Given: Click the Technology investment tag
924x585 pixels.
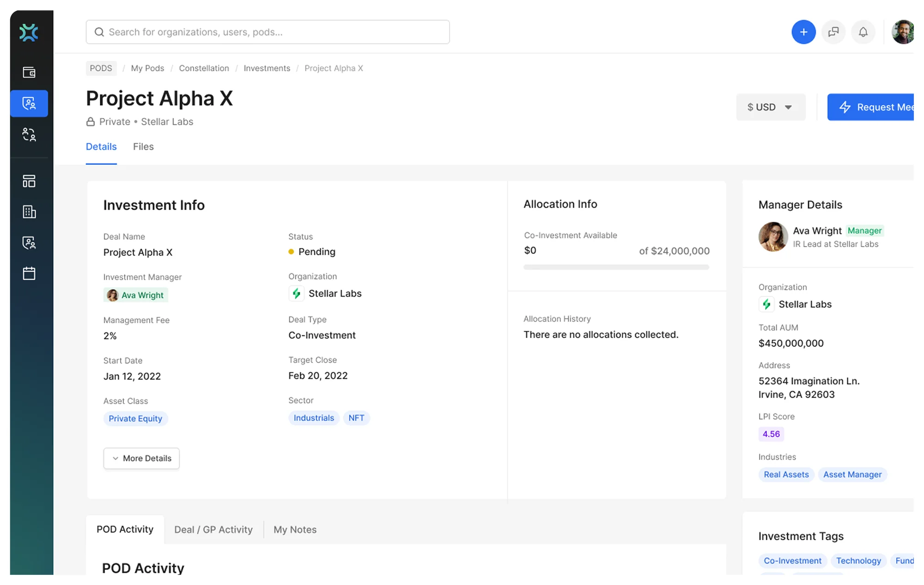Looking at the screenshot, I should 858,561.
